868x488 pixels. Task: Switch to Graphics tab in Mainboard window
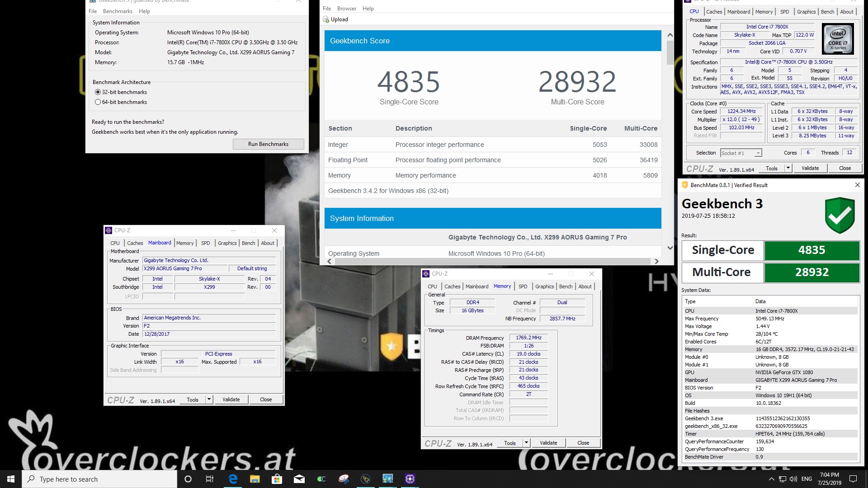227,243
